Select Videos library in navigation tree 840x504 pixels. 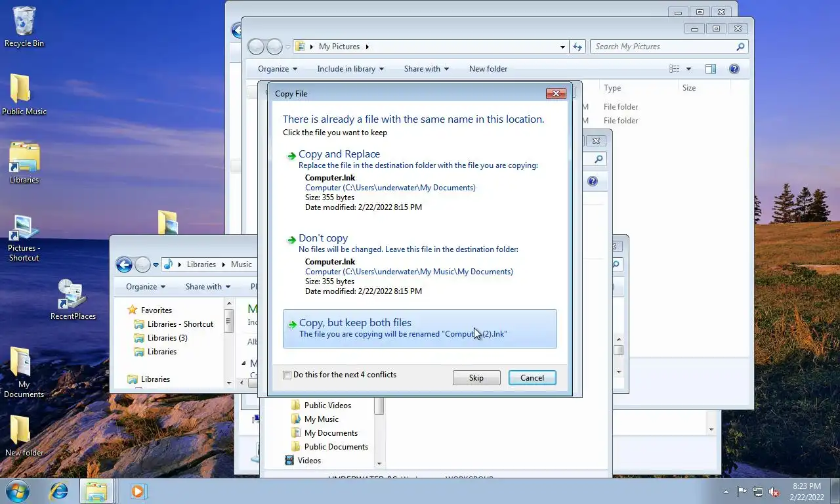point(309,461)
